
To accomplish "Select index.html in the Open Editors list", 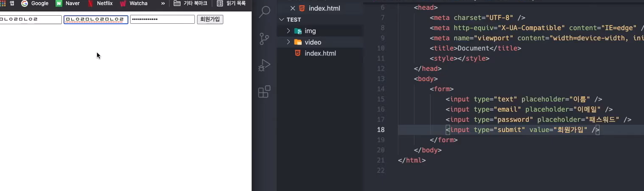I will (x=324, y=8).
